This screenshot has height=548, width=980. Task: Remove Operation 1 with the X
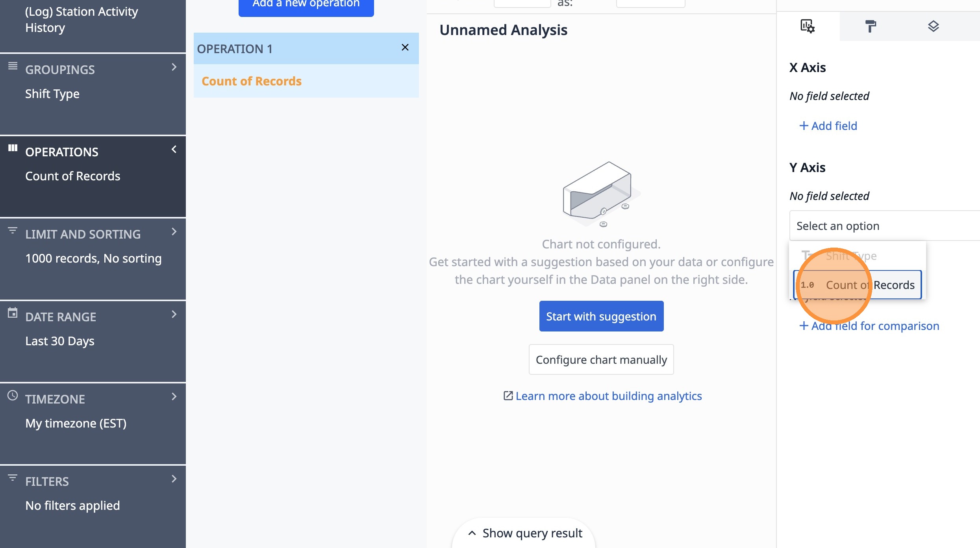coord(405,48)
